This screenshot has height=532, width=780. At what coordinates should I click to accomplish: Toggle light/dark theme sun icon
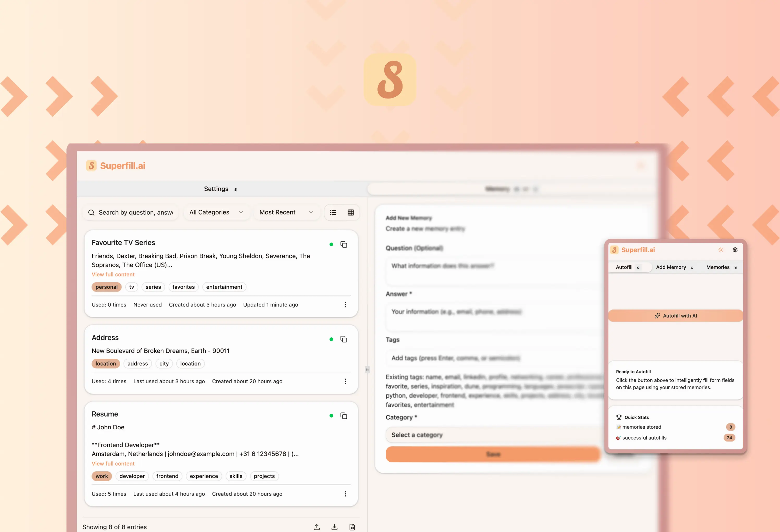click(720, 250)
